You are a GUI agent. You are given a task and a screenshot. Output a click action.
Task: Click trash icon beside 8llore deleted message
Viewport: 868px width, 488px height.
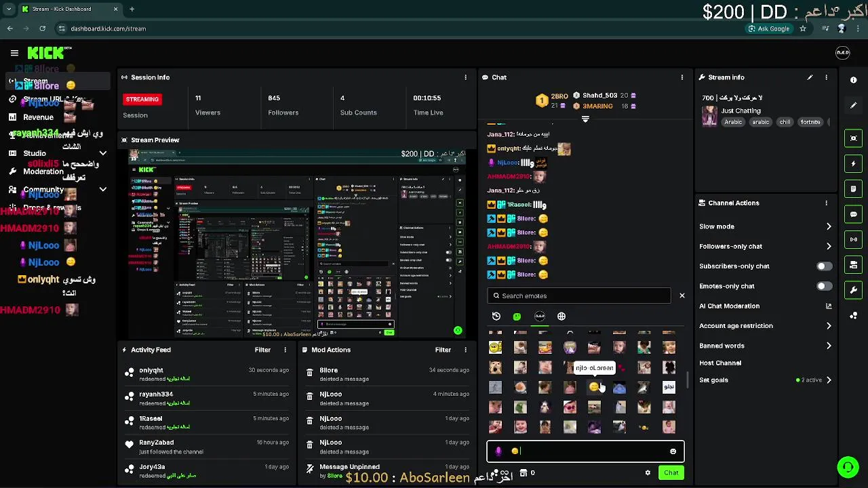pos(309,372)
